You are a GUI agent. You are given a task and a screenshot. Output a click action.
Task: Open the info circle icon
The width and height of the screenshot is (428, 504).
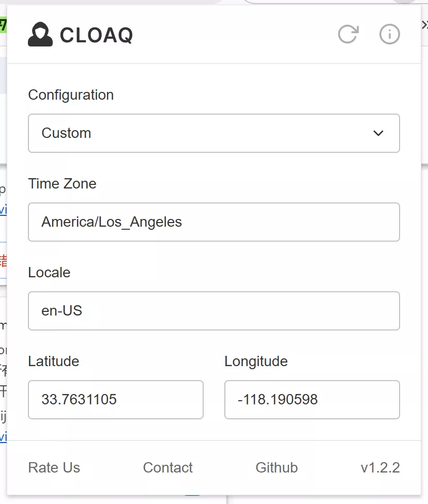390,35
